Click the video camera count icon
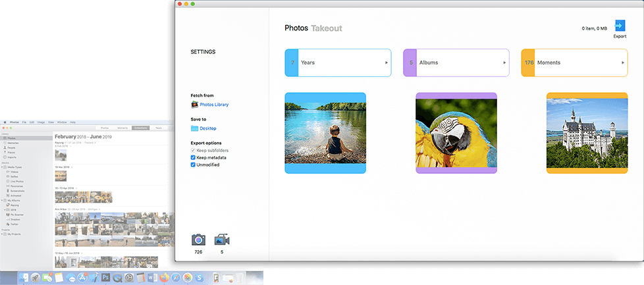 [222, 240]
